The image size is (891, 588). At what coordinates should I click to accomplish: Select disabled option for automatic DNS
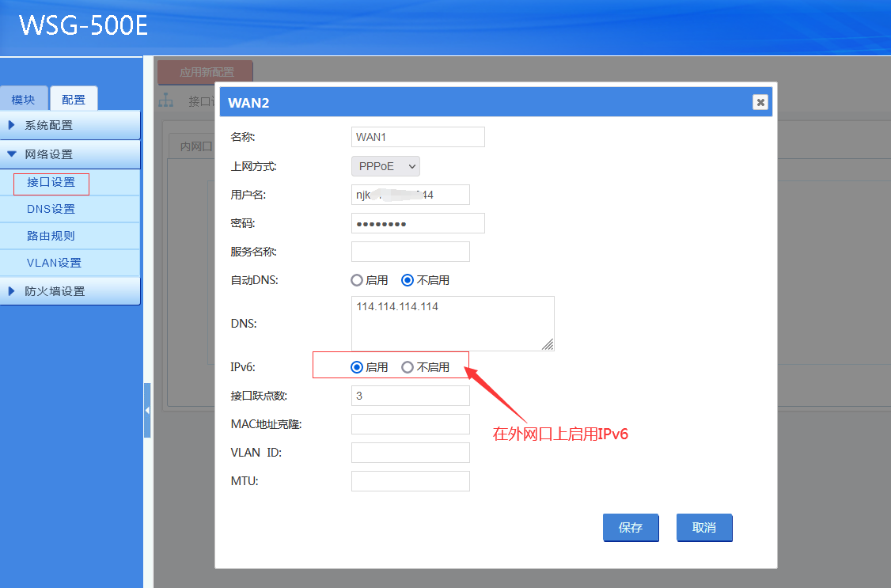(x=408, y=280)
